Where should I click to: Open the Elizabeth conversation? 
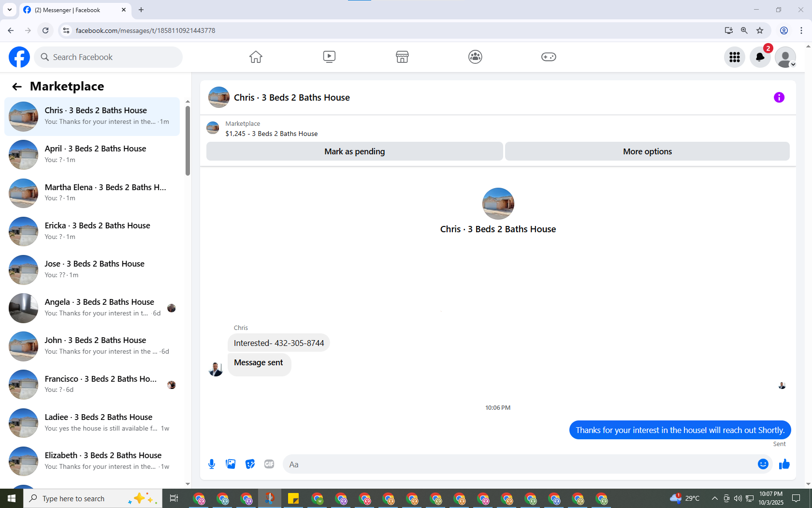(92, 461)
